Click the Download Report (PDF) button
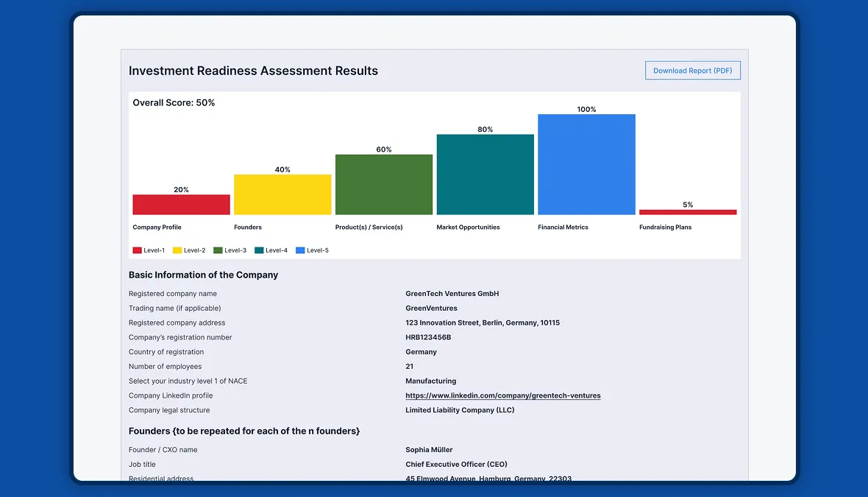This screenshot has height=497, width=868. [x=692, y=71]
